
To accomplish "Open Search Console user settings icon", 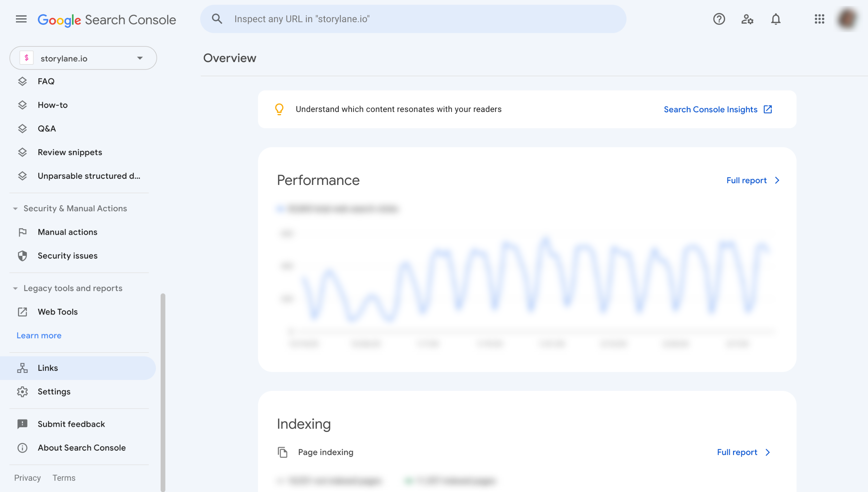I will pos(747,19).
